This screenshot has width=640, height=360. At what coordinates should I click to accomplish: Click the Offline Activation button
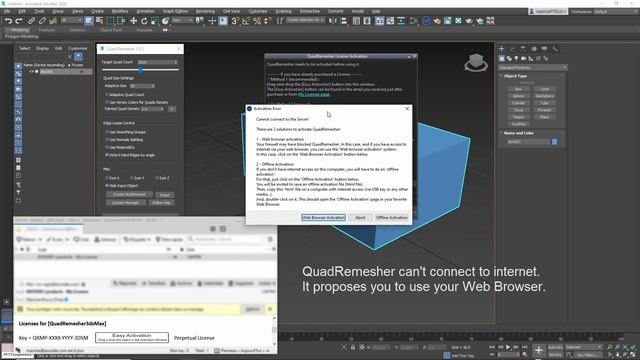tap(391, 218)
